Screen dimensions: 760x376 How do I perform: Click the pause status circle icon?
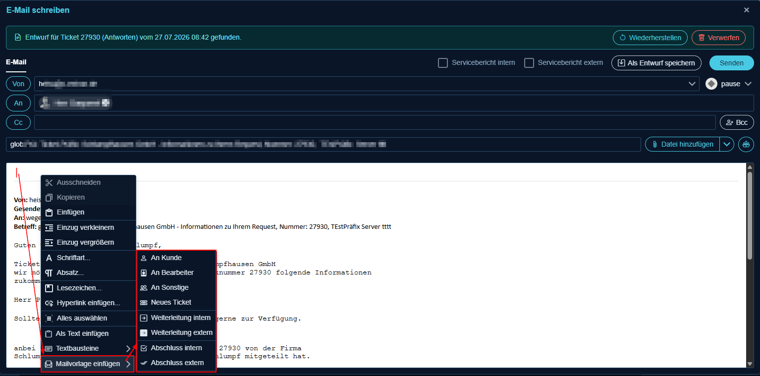[711, 84]
